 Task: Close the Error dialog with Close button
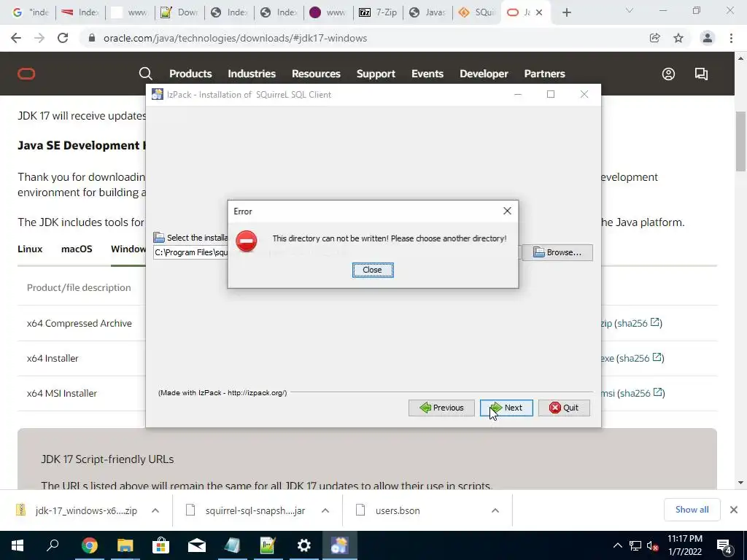tap(373, 270)
